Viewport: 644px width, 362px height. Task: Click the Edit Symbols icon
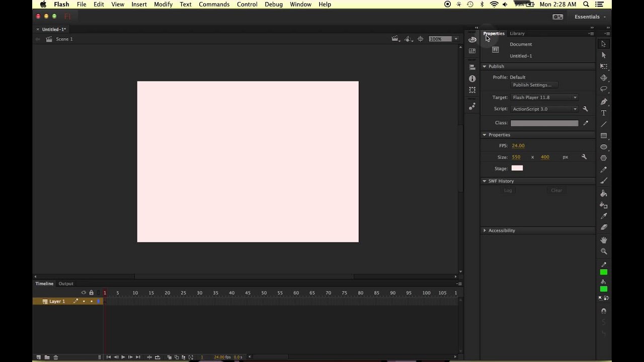click(408, 39)
